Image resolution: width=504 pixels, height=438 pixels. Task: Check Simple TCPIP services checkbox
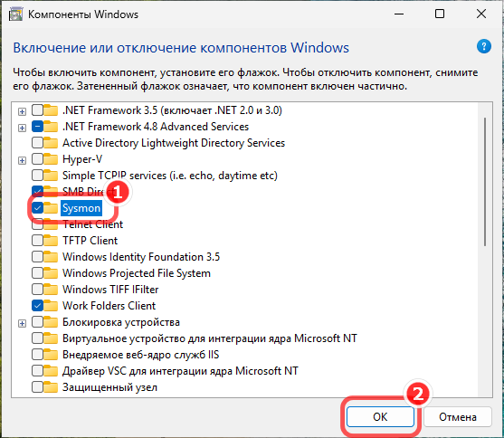(x=37, y=176)
